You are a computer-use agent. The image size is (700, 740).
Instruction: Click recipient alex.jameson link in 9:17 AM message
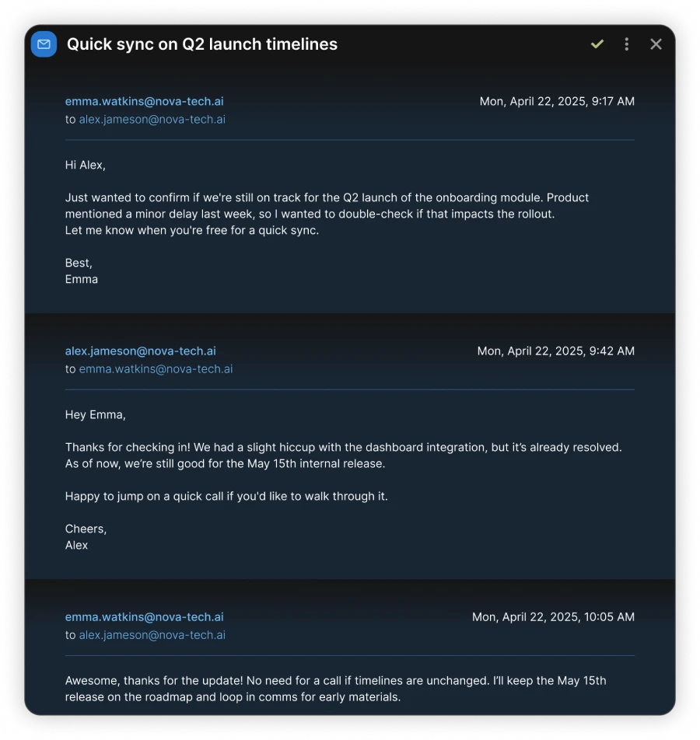point(152,120)
